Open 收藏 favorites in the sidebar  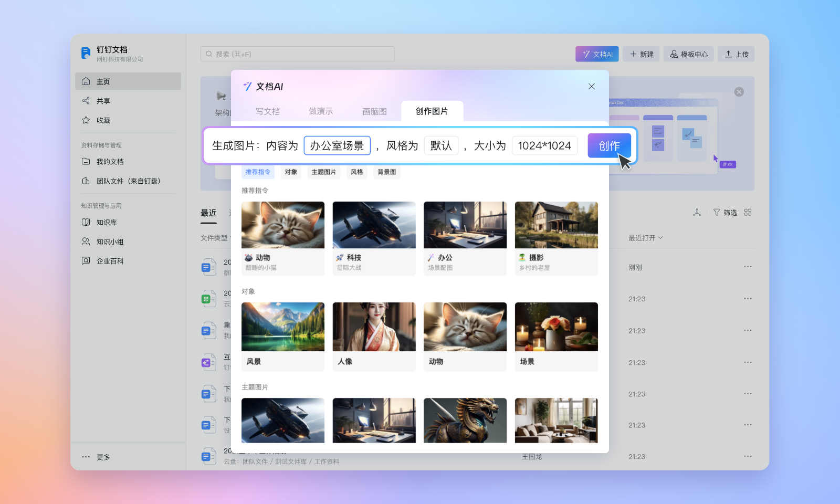128,120
